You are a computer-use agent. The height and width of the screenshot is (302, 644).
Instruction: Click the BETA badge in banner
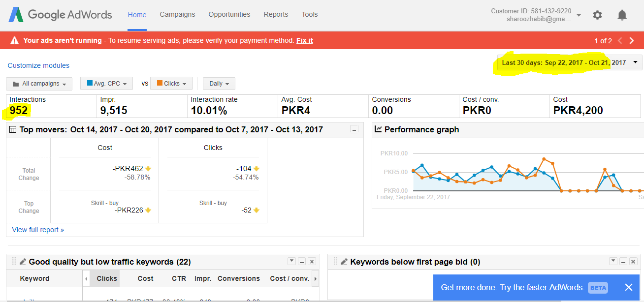[x=598, y=287]
